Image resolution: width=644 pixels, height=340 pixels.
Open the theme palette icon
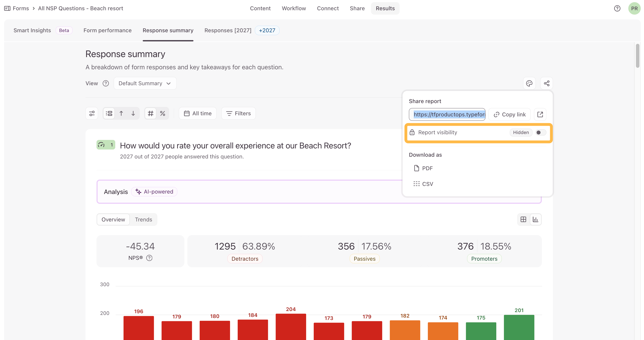[529, 83]
